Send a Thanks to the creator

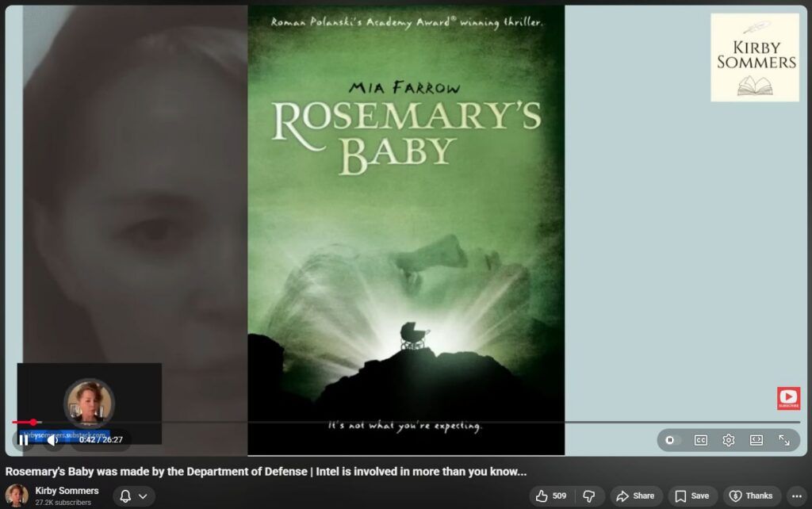751,496
